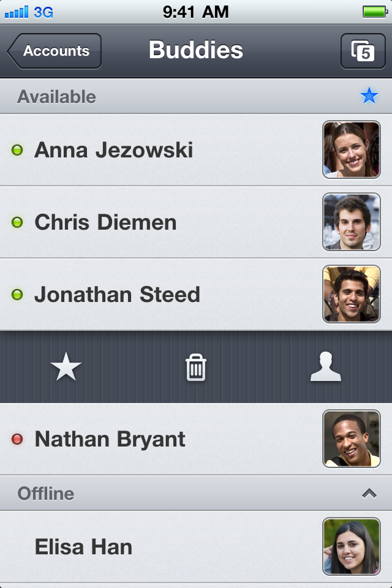Tap Elisa Han's avatar picture
Image resolution: width=392 pixels, height=588 pixels.
tap(352, 547)
